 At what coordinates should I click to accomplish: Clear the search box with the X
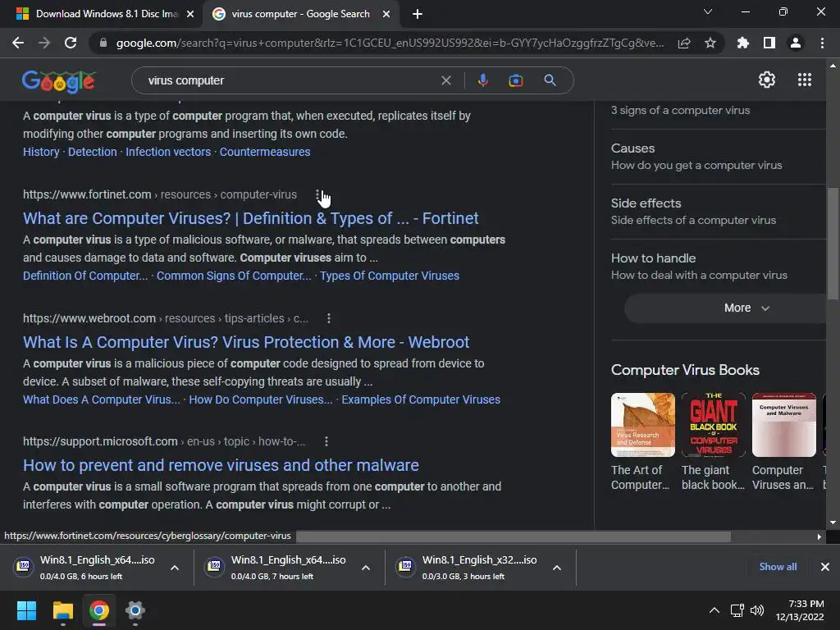click(x=445, y=80)
